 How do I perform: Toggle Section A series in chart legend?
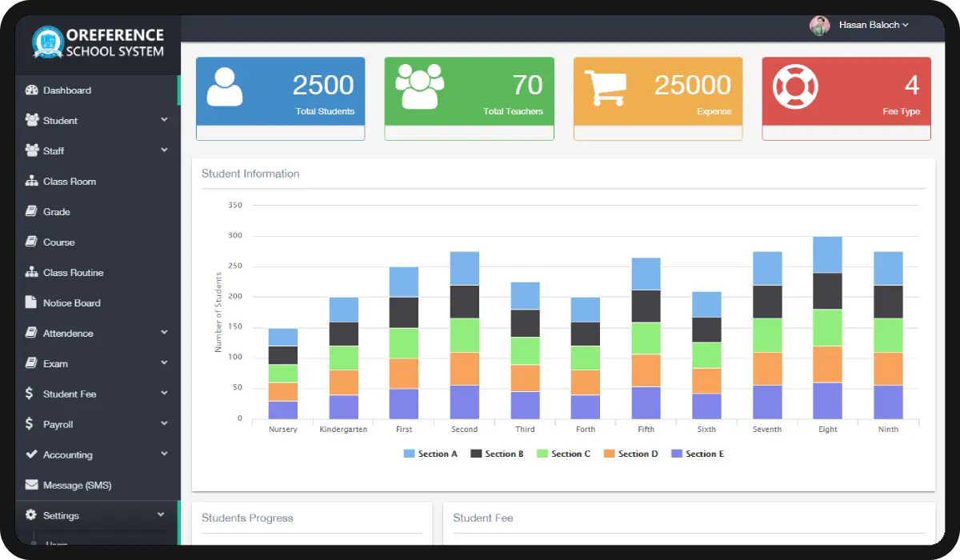tap(430, 454)
